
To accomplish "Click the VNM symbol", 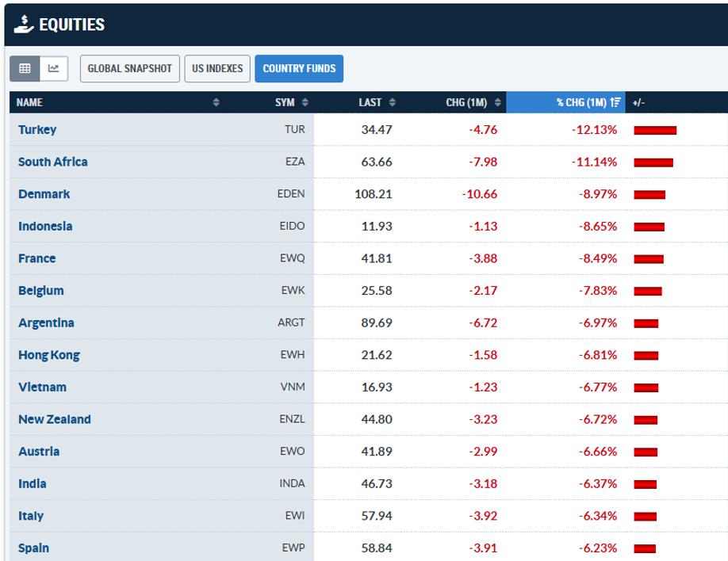I will pyautogui.click(x=293, y=387).
